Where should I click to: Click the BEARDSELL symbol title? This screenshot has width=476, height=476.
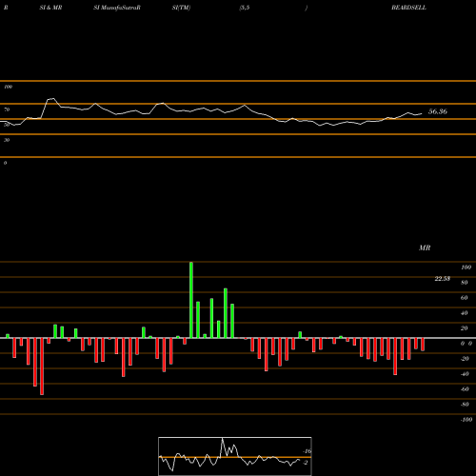point(408,8)
